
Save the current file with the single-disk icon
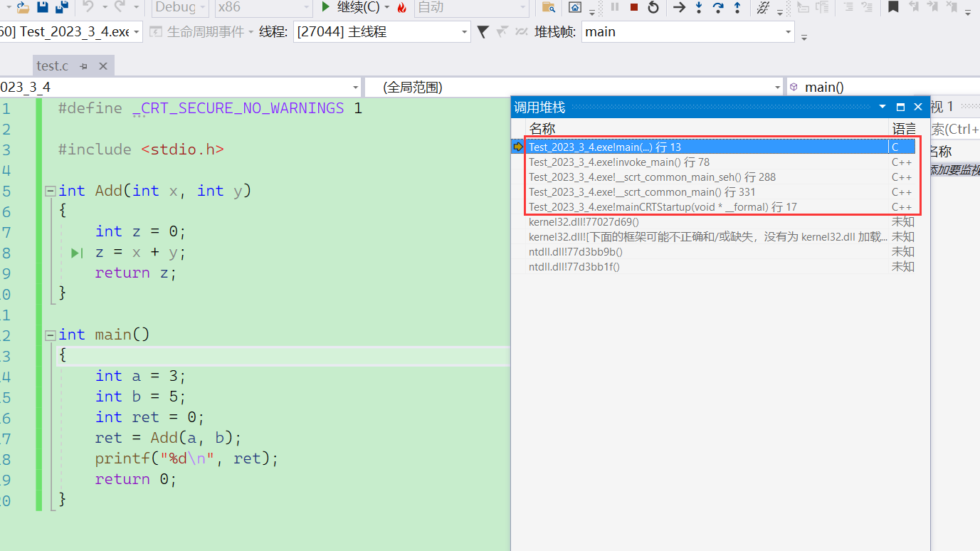(43, 7)
